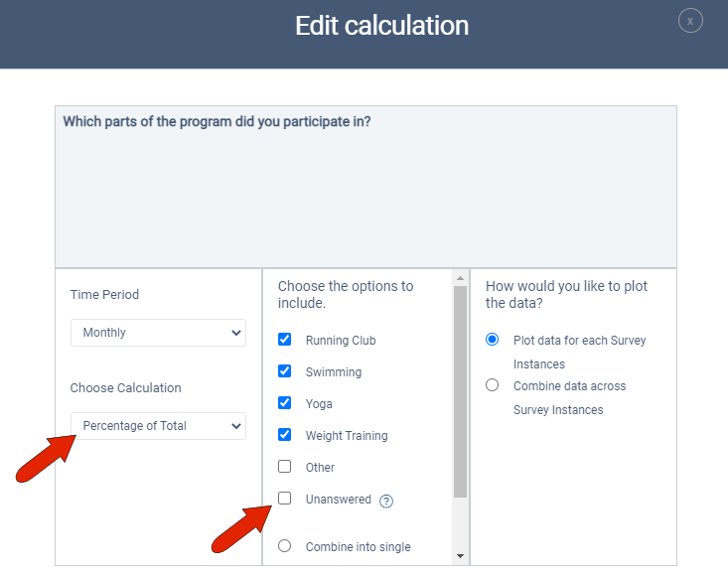728x578 pixels.
Task: Choose Plot data for each Survey Instances
Action: pos(493,340)
